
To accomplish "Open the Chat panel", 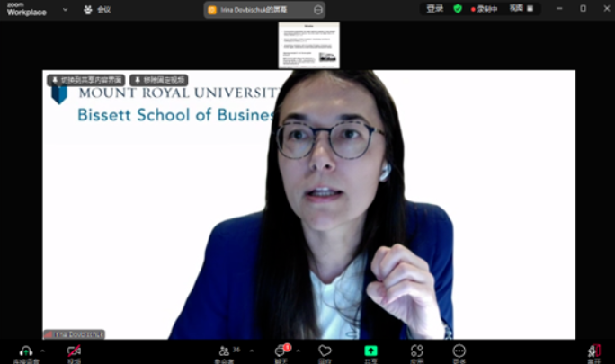I will (281, 351).
